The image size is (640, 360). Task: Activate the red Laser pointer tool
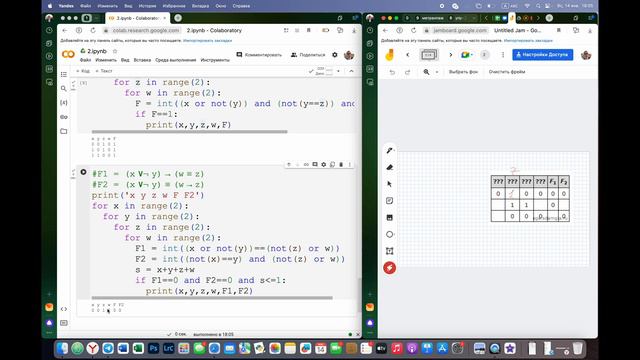(x=389, y=268)
